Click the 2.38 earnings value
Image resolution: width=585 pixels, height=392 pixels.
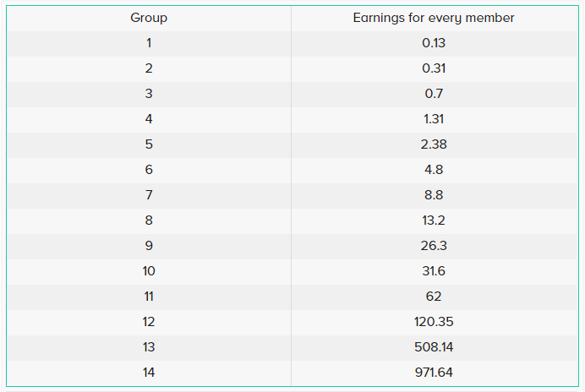click(x=434, y=144)
